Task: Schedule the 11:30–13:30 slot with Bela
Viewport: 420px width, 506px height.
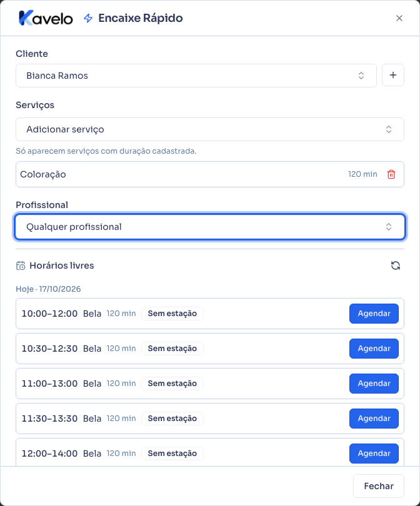Action: point(374,419)
